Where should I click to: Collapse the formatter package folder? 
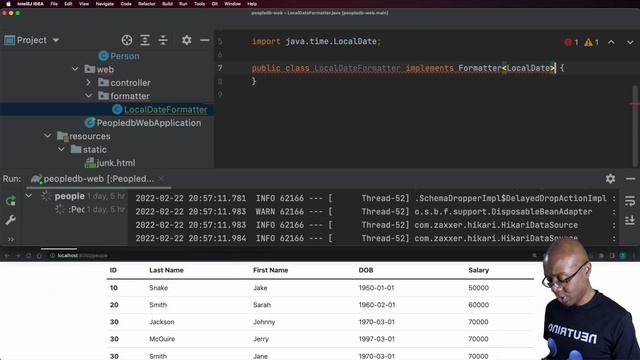[x=89, y=96]
